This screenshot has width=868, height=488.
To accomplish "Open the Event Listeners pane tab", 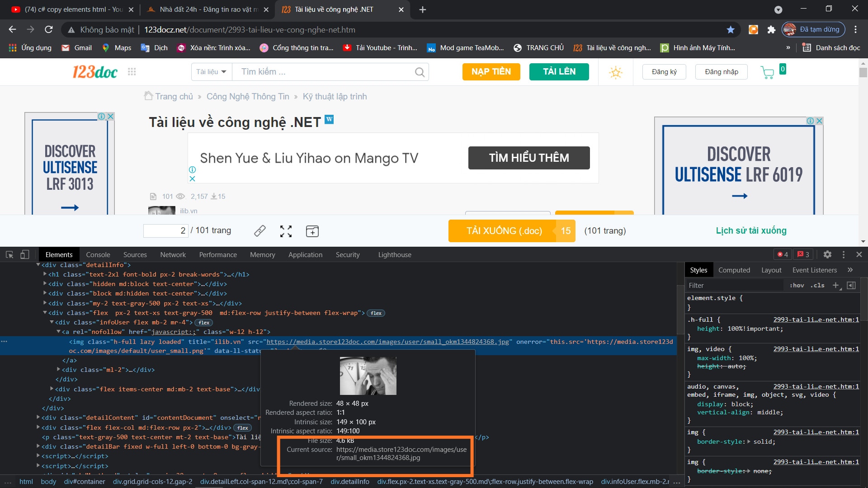I will pos(814,270).
